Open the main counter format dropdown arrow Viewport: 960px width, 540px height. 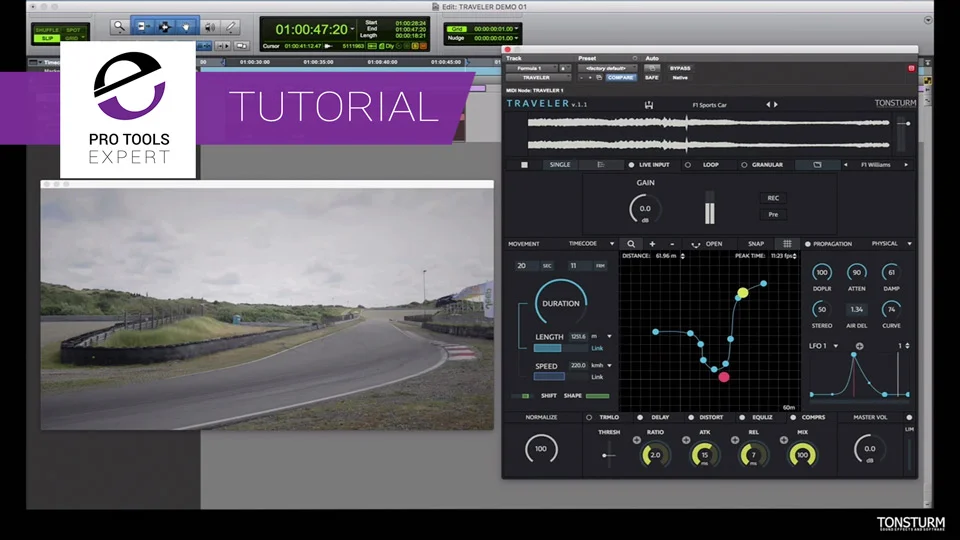pyautogui.click(x=352, y=29)
